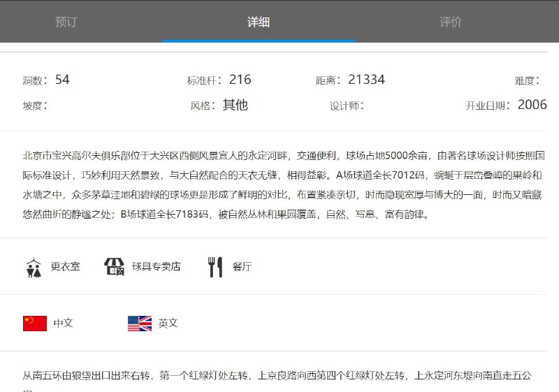
Task: Click the par value 216
Action: coord(240,80)
